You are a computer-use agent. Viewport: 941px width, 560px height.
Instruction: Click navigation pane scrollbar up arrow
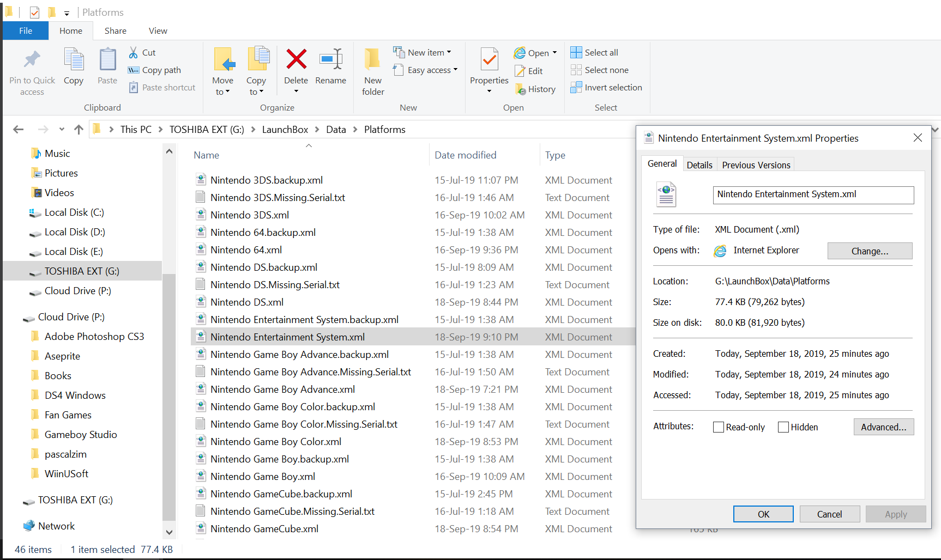[169, 151]
